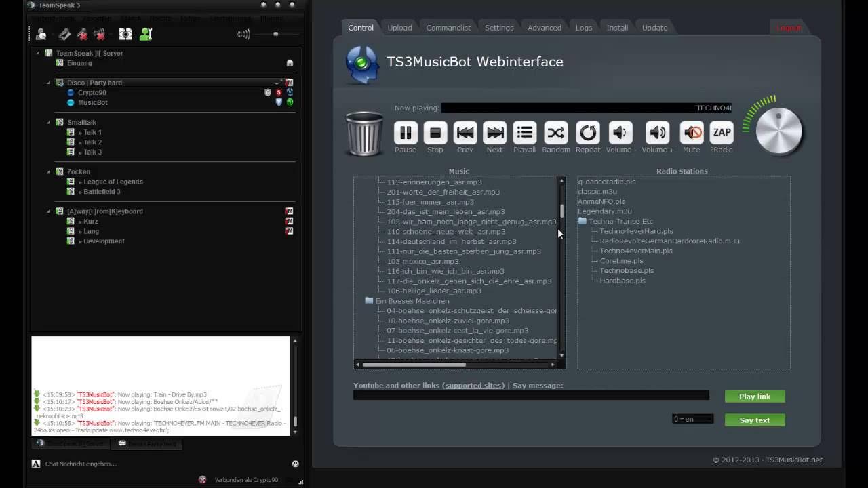The image size is (868, 488).
Task: Toggle TeamSpeak mute microphone icon
Action: point(82,34)
